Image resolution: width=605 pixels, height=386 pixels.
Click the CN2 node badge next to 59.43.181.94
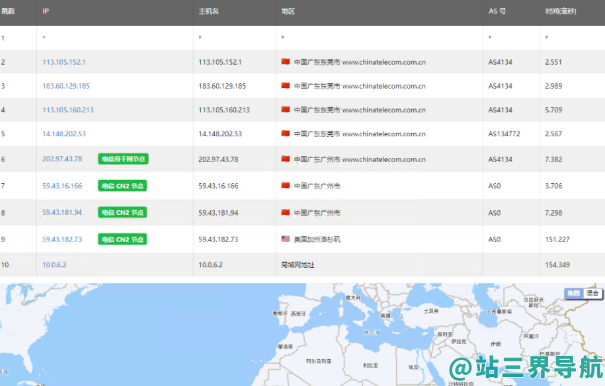click(122, 213)
